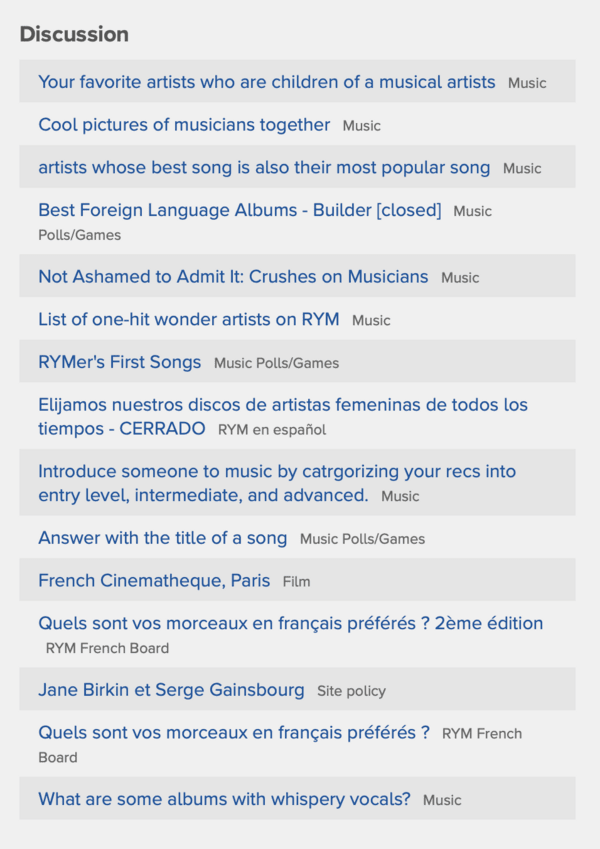View the "French Cinematheque, Paris" discussion
The image size is (600, 849).
coord(153,580)
